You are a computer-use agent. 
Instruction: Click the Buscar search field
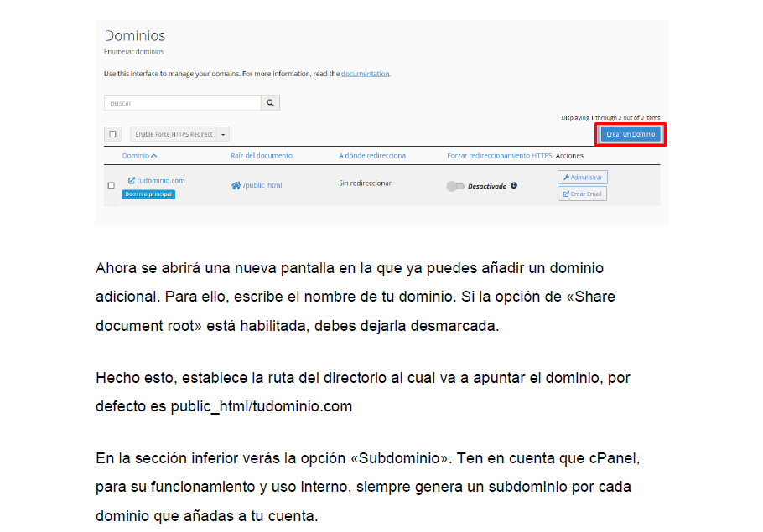(x=182, y=103)
